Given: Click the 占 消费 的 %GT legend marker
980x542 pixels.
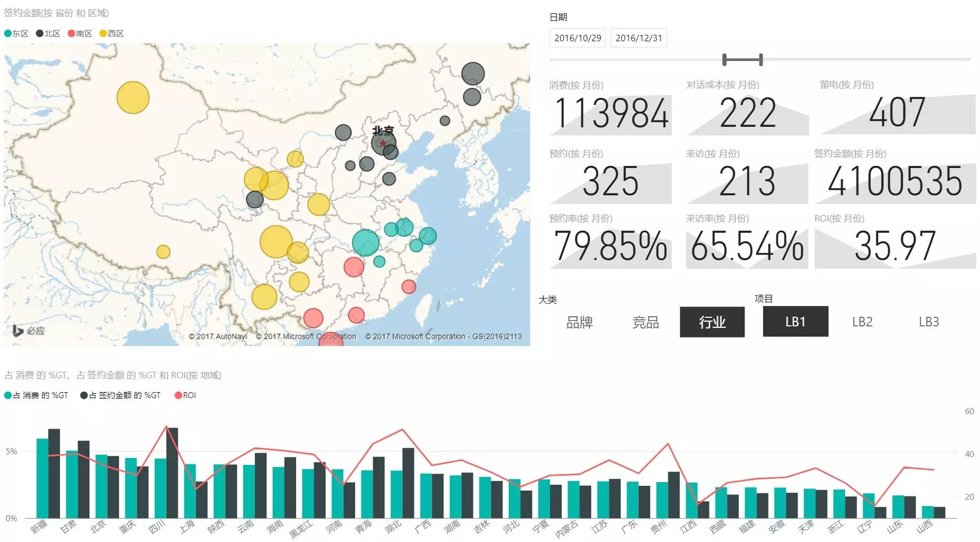Looking at the screenshot, I should (8, 395).
